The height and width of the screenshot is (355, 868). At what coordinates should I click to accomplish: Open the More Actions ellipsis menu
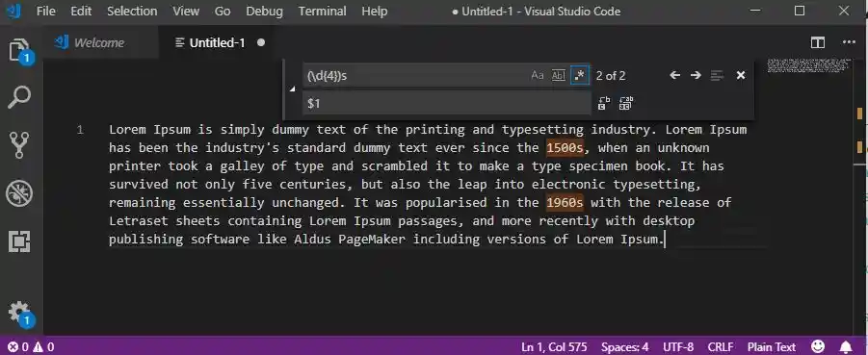(849, 42)
